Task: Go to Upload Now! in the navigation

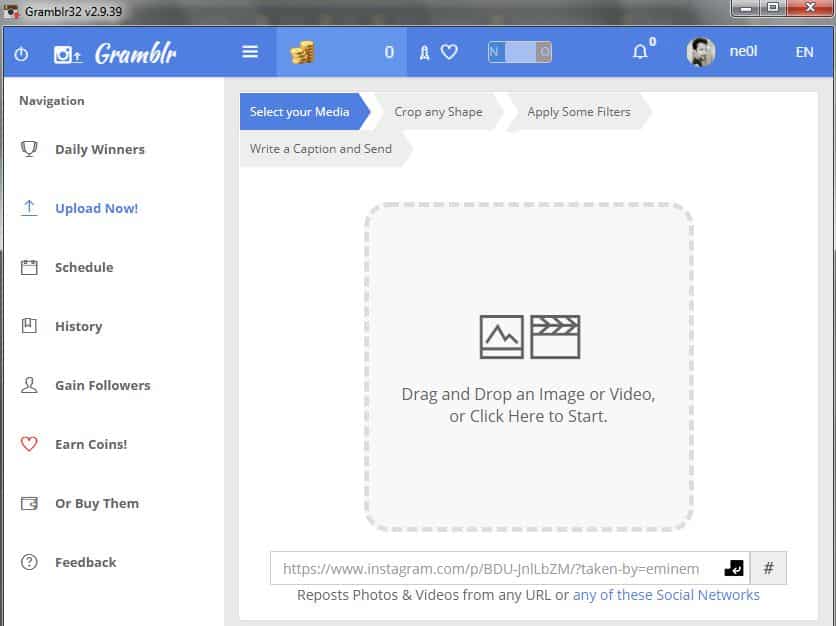Action: [x=97, y=208]
